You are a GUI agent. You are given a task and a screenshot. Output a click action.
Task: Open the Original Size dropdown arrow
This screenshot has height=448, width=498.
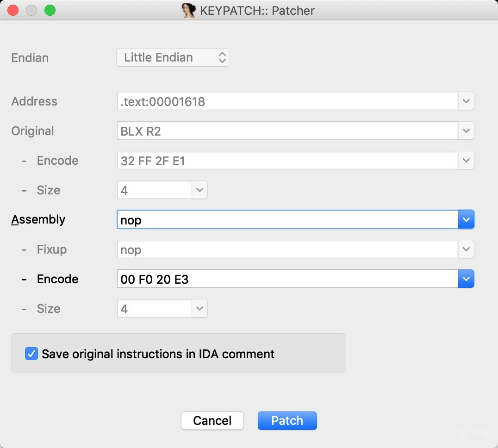pyautogui.click(x=199, y=190)
